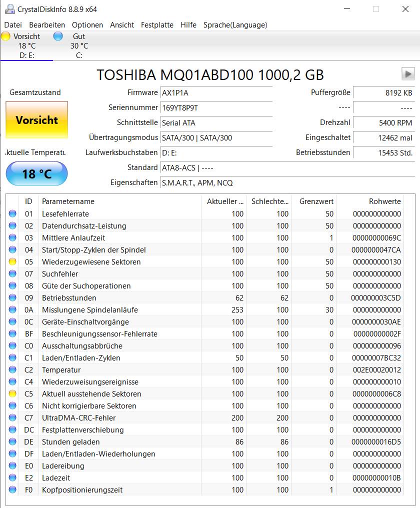Click the blue status dot for Kopfpositionierungszeit
This screenshot has width=420, height=508.
pos(12,489)
